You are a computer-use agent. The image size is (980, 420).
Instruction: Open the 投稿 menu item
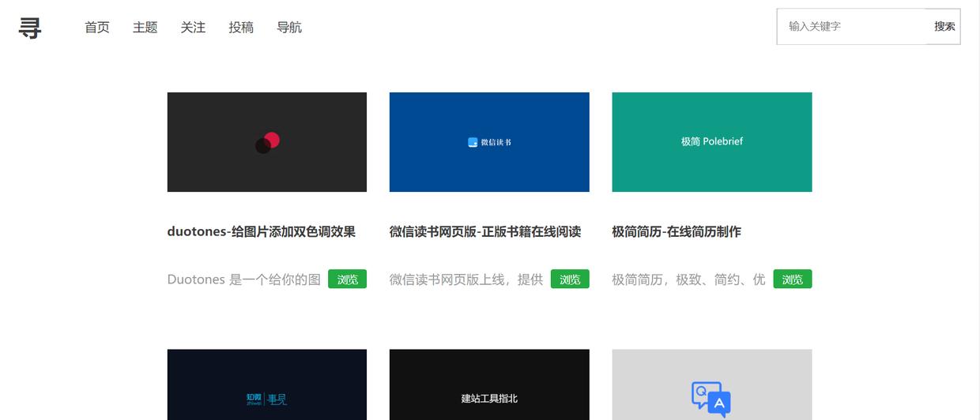[241, 28]
